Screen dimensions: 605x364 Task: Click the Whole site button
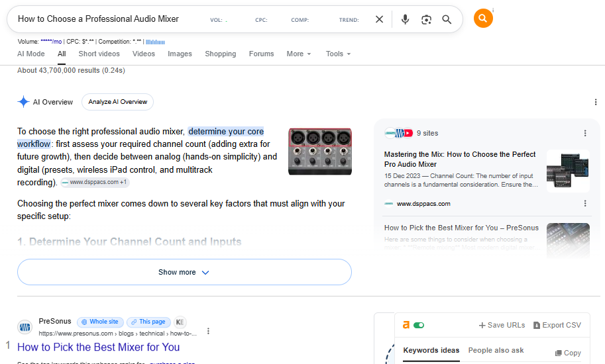[x=100, y=322]
